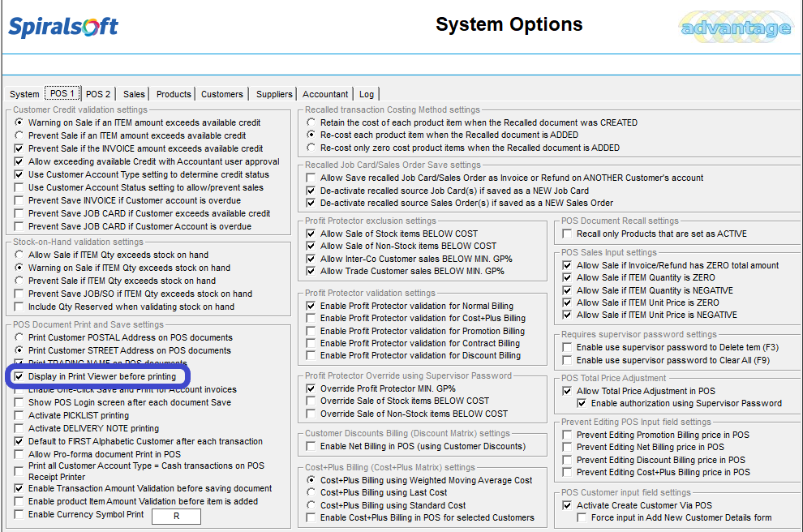
Task: Toggle Allow Inter-Co Customer sales BELOW MIN GP%
Action: pyautogui.click(x=311, y=259)
